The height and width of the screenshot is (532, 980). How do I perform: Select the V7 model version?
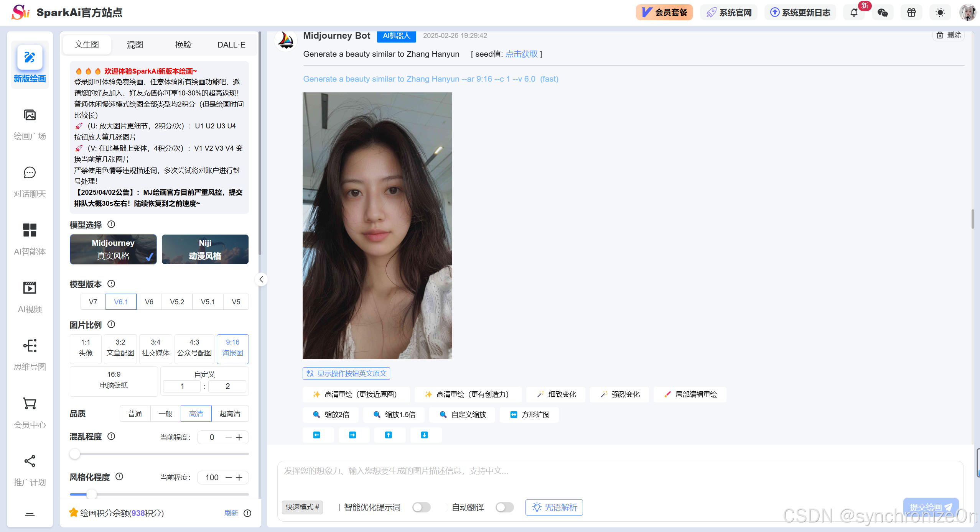click(93, 302)
